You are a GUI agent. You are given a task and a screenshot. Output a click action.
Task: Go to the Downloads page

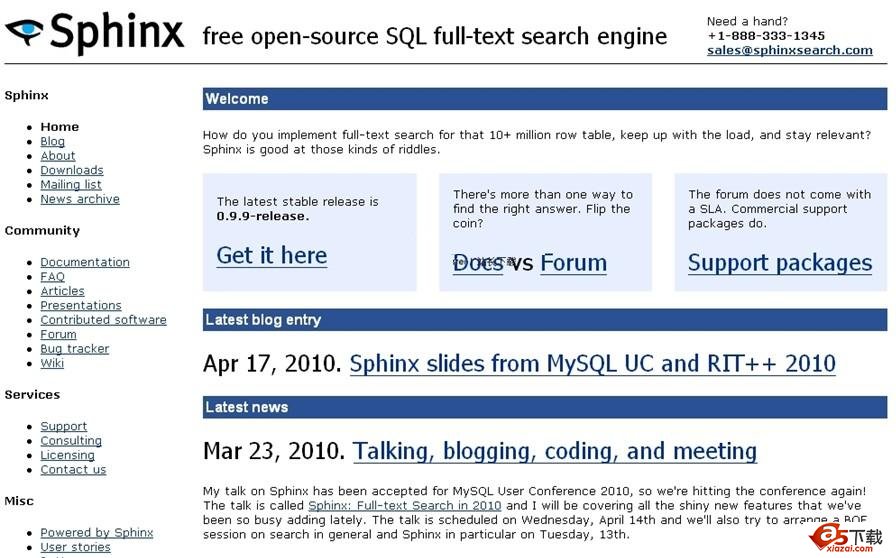tap(71, 171)
